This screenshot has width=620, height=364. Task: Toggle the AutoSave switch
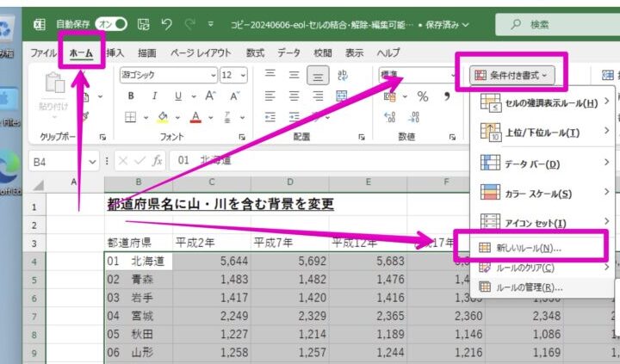pos(111,24)
